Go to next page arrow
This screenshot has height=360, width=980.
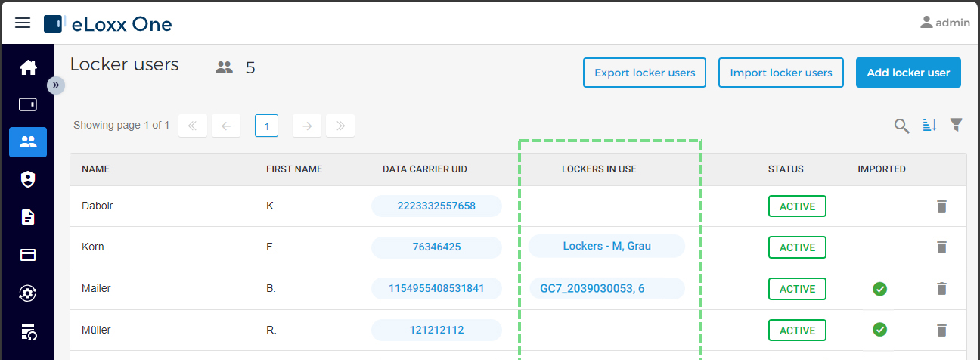(x=307, y=126)
